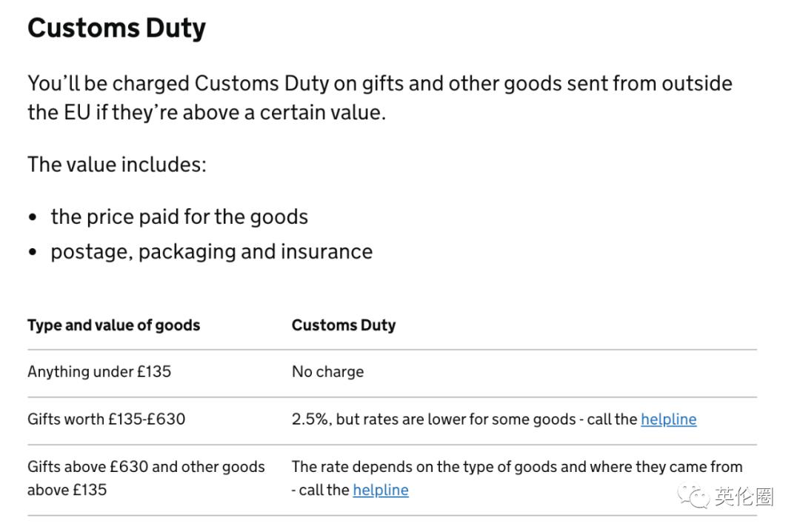800x532 pixels.
Task: Click the WeChat logo in the watermark
Action: (x=695, y=496)
